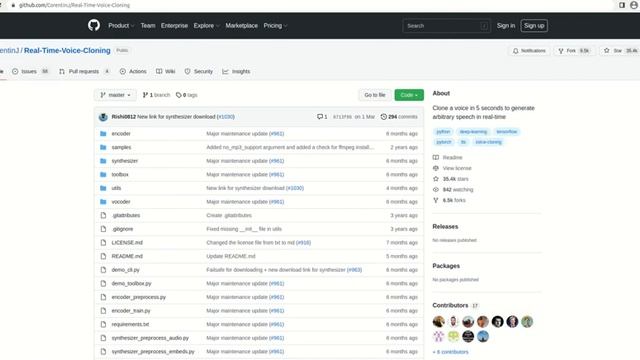Expand the Pricing dropdown
The width and height of the screenshot is (640, 360).
tap(275, 25)
